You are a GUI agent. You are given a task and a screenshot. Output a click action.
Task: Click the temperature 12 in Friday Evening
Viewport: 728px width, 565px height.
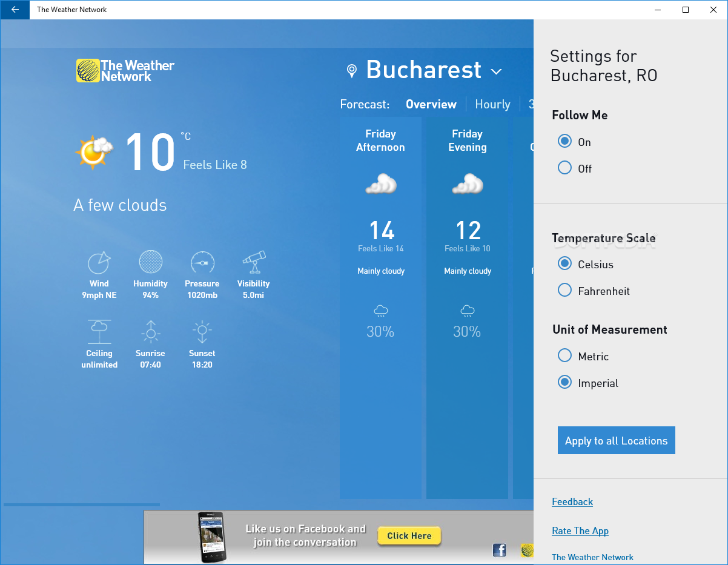(x=468, y=231)
